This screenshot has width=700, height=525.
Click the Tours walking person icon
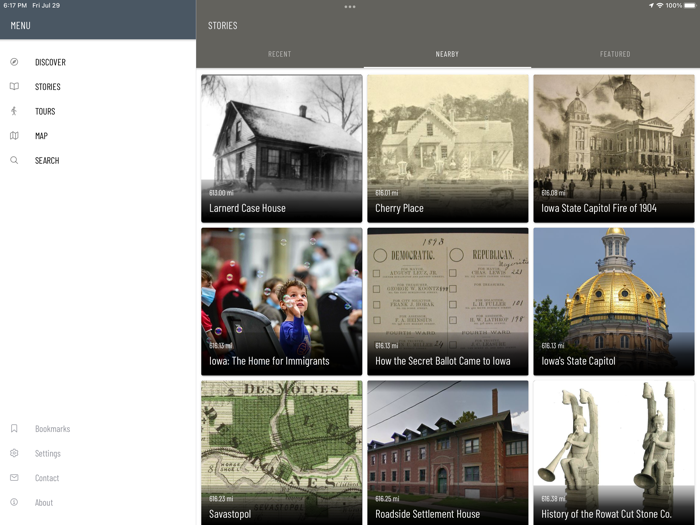[x=14, y=111]
